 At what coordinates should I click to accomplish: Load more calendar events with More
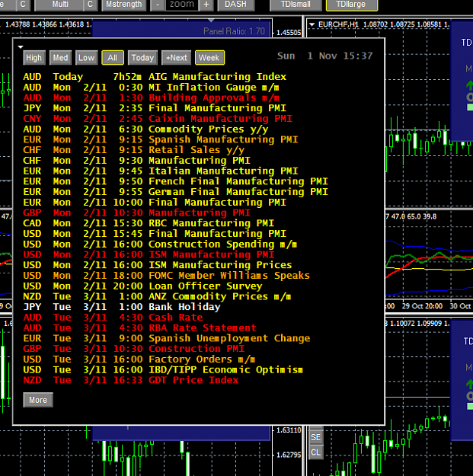pyautogui.click(x=38, y=400)
